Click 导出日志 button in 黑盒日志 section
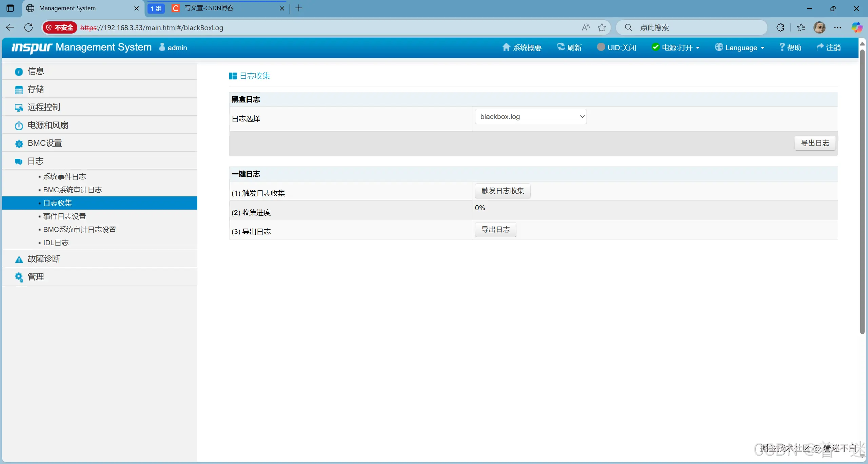This screenshot has height=464, width=868. [x=815, y=143]
